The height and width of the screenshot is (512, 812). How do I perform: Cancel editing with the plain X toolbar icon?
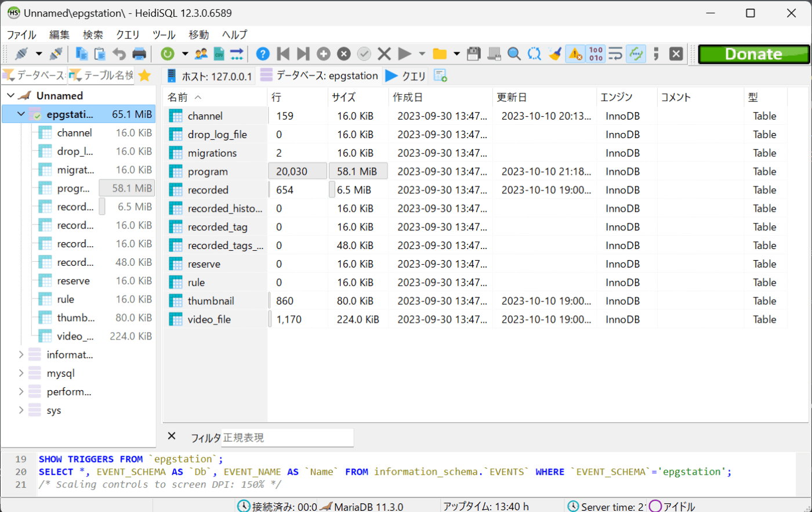(x=384, y=54)
